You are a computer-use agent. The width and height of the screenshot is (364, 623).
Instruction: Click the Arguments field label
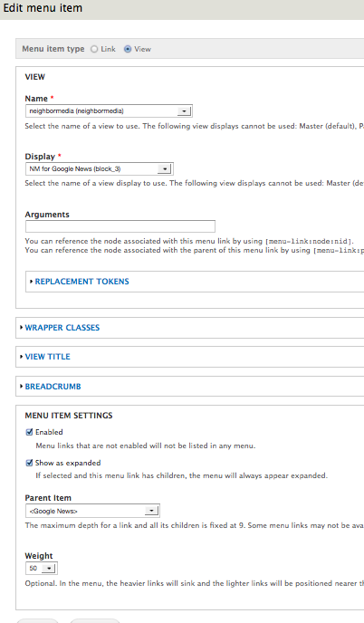(47, 215)
